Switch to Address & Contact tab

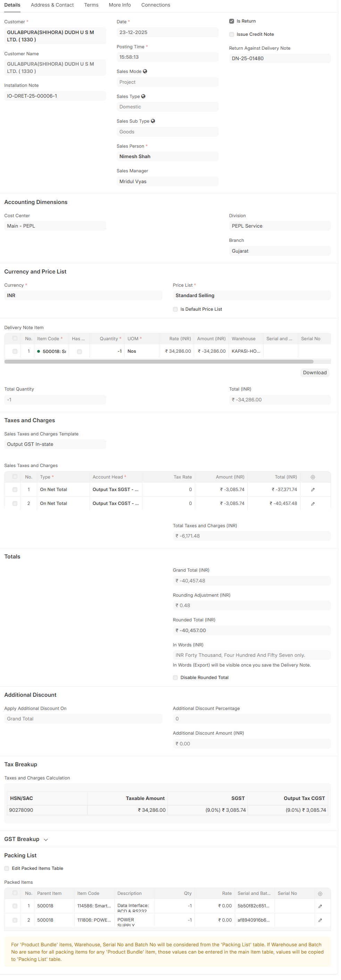(52, 5)
